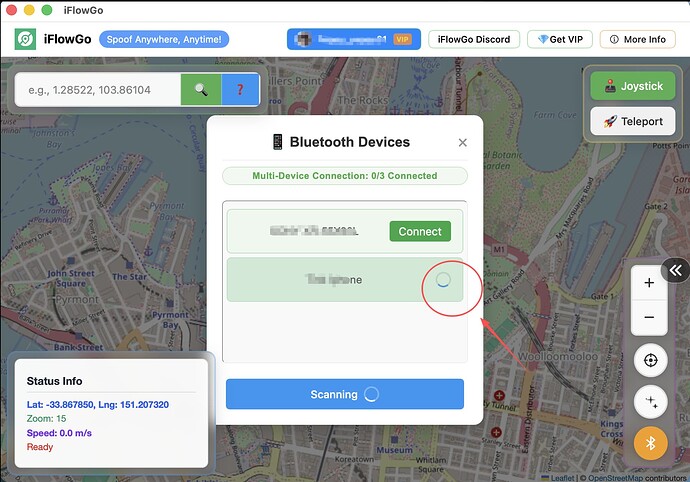The image size is (690, 482).
Task: Recenter map with crosshair location icon
Action: (650, 360)
